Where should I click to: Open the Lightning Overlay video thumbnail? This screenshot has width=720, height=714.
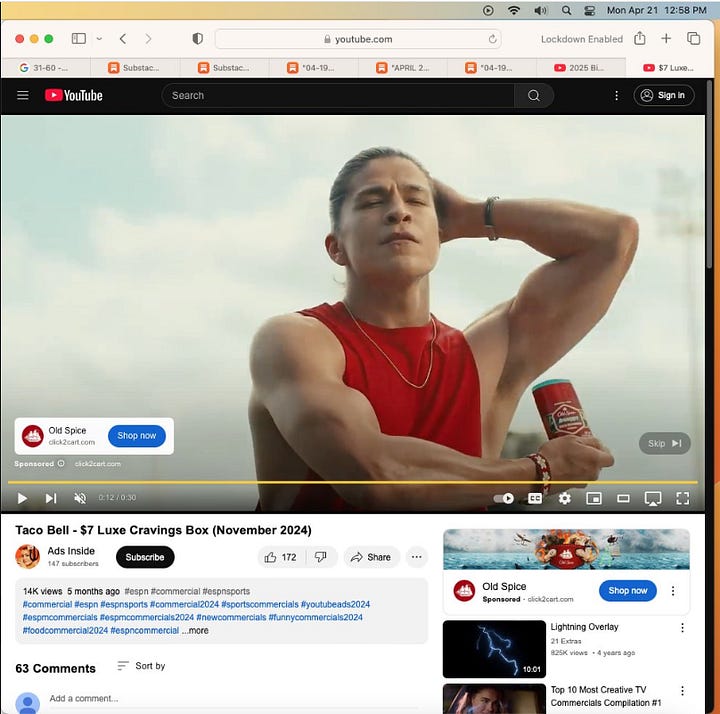pos(494,649)
